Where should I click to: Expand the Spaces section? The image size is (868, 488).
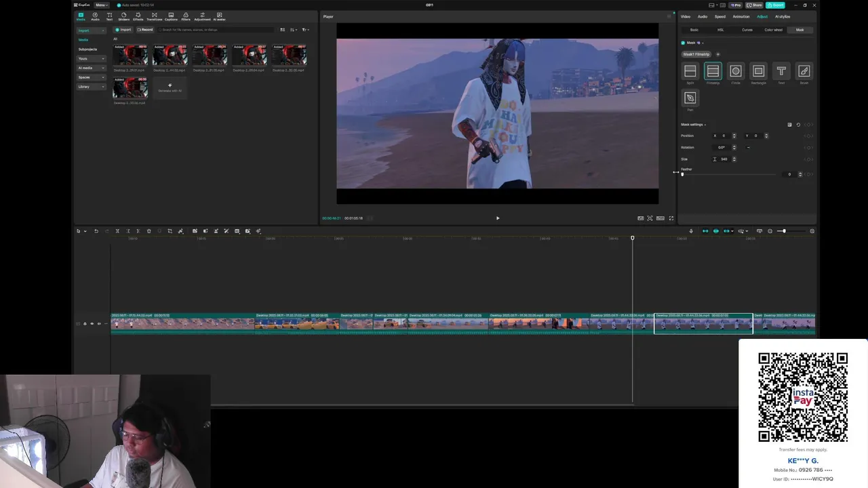coord(91,77)
